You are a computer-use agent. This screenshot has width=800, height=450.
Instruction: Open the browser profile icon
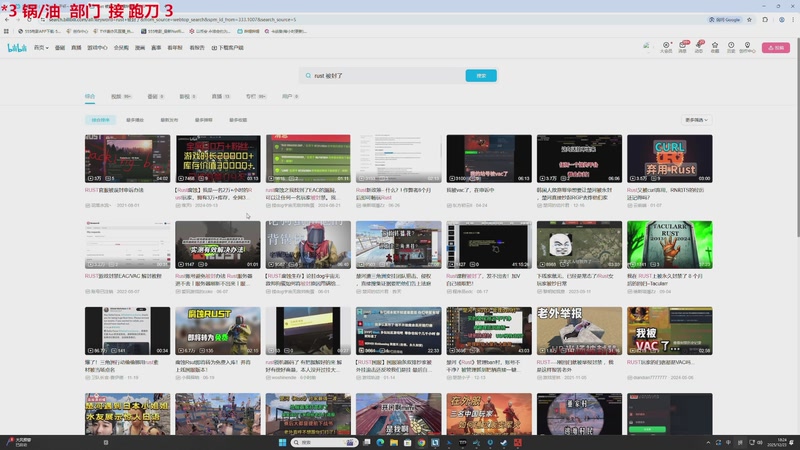tap(782, 19)
